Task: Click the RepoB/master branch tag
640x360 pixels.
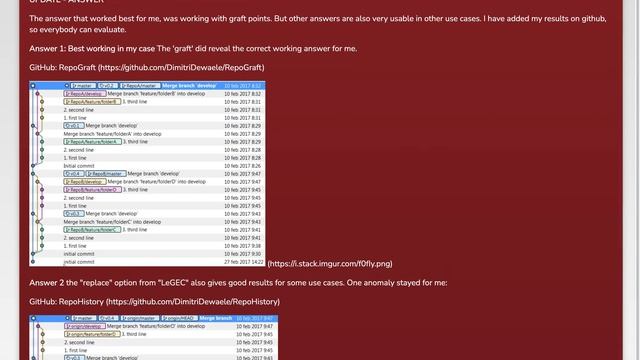Action: [x=106, y=173]
